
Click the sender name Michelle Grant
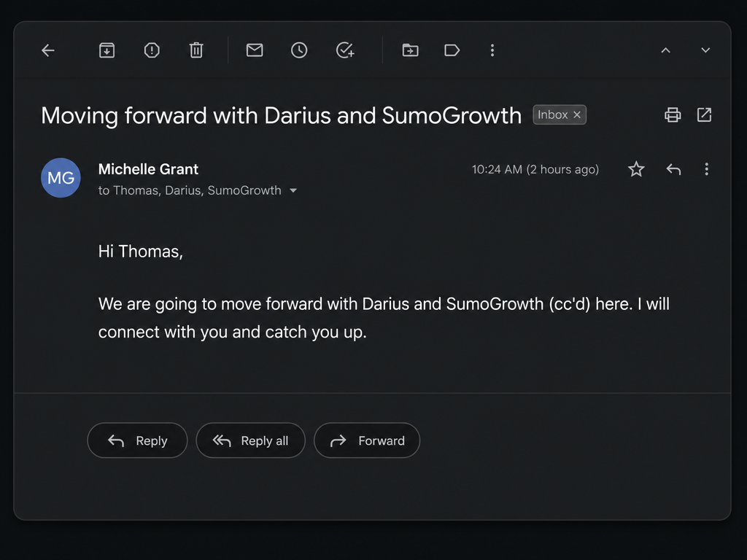148,169
